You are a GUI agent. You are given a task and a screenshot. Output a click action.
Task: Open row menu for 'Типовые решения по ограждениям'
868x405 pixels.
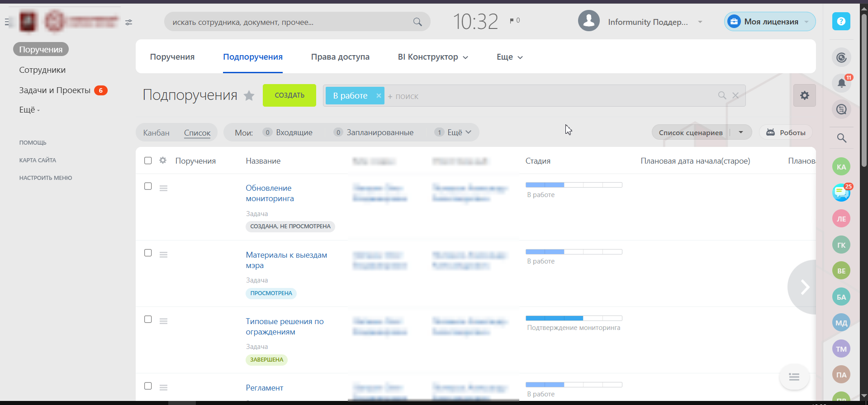tap(164, 321)
